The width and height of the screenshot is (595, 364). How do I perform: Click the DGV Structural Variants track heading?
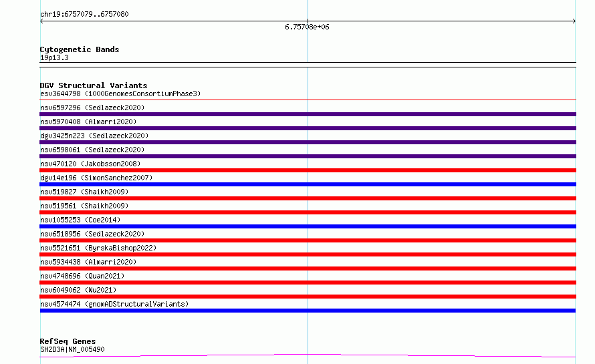[x=94, y=85]
